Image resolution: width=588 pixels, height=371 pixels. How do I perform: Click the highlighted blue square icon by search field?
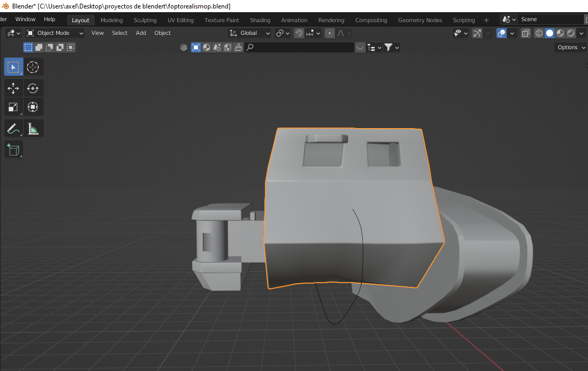coord(196,47)
